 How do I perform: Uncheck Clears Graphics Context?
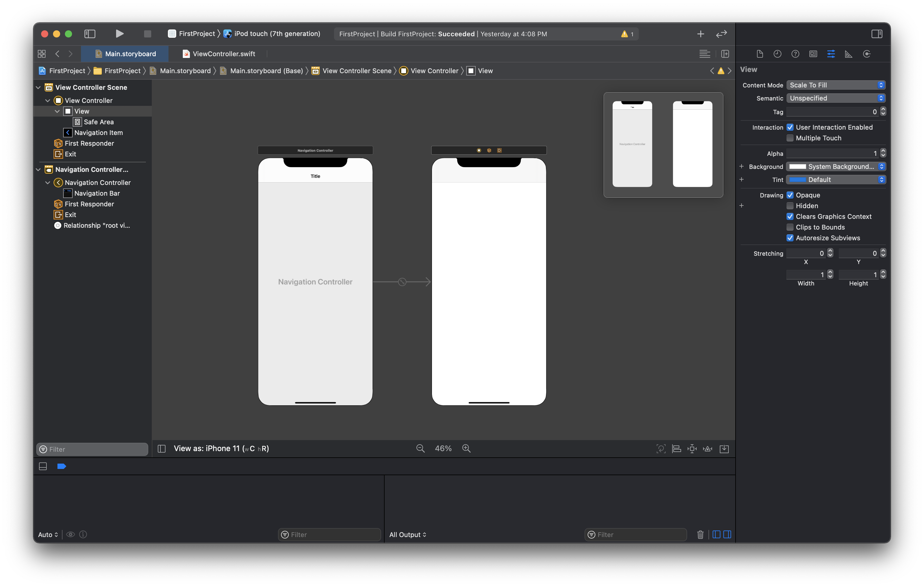tap(790, 216)
